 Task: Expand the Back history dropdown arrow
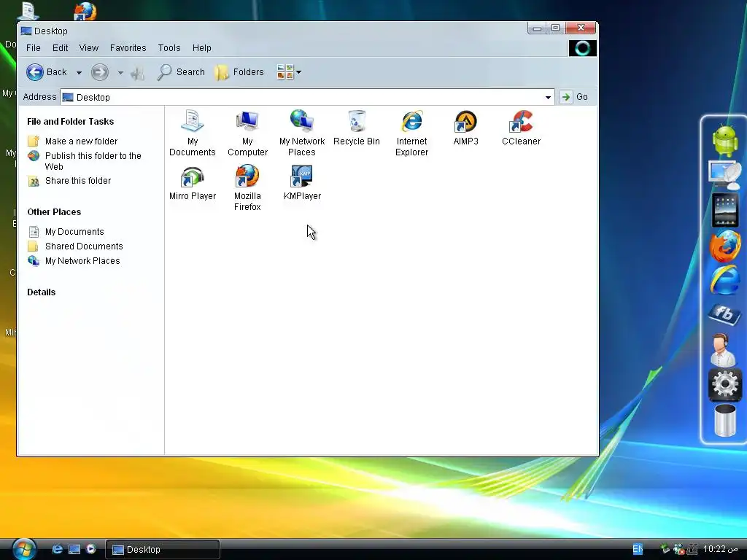pyautogui.click(x=79, y=73)
